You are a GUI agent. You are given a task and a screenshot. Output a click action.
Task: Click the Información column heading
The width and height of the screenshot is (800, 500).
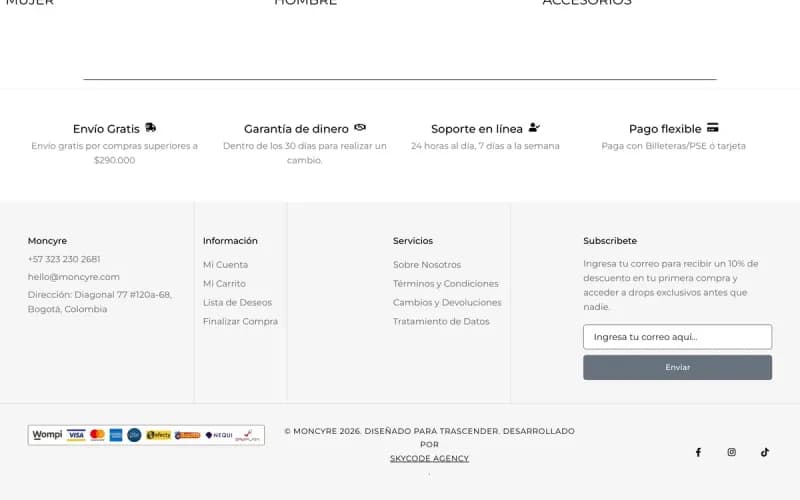[x=230, y=241]
